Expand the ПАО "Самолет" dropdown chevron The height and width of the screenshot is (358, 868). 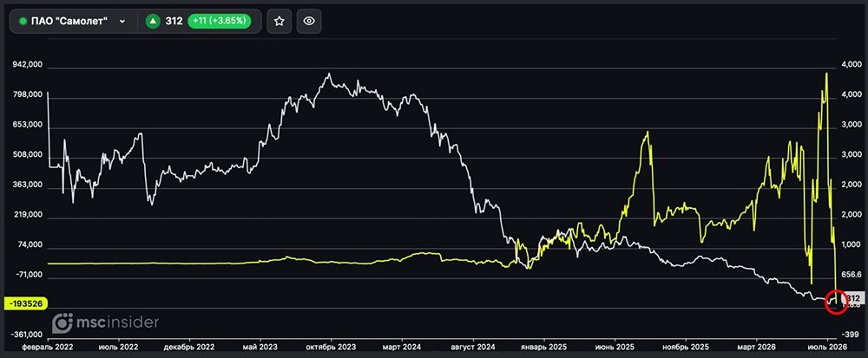click(x=122, y=22)
